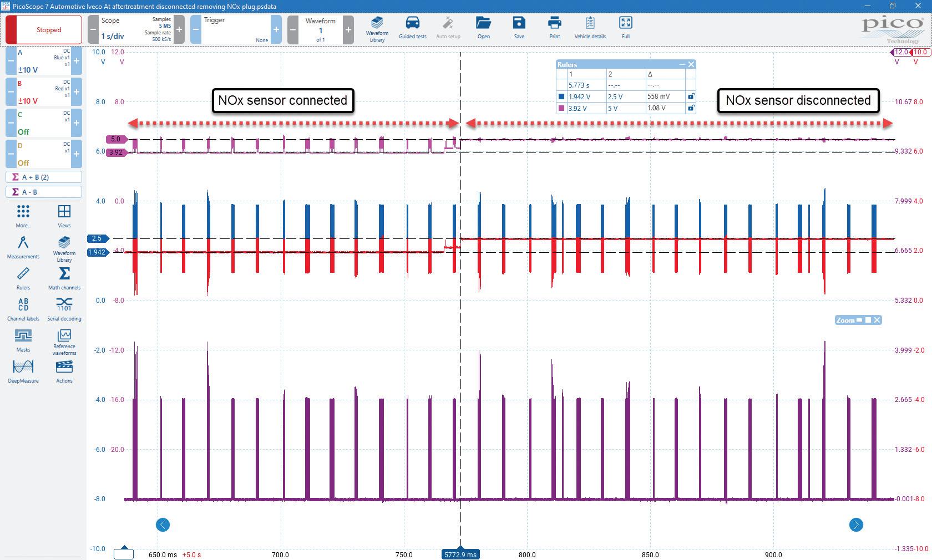Increase Channel C range with plus
This screenshot has height=560, width=932.
tap(77, 123)
